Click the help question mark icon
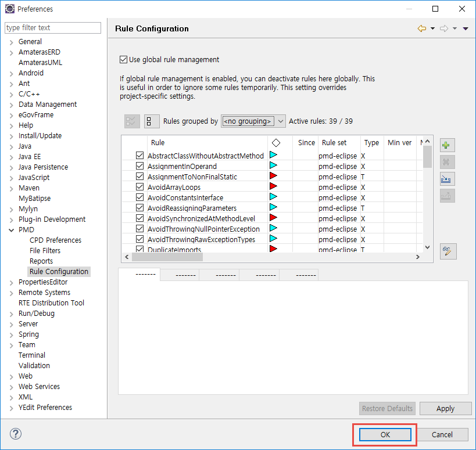This screenshot has width=476, height=450. [16, 434]
